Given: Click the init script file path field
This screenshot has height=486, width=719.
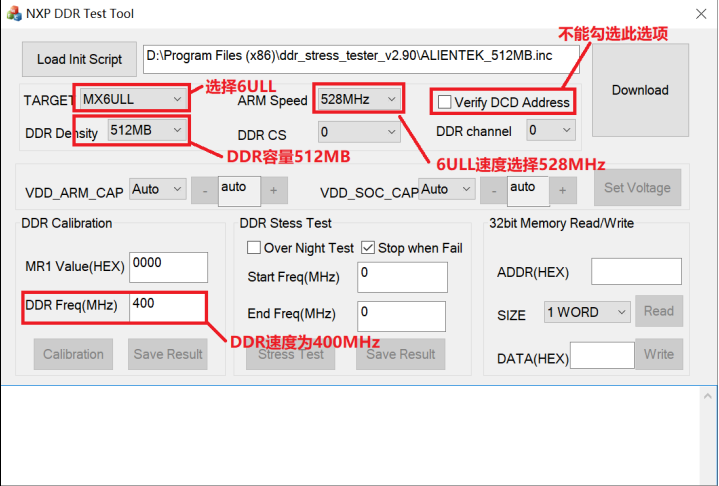Looking at the screenshot, I should (361, 59).
